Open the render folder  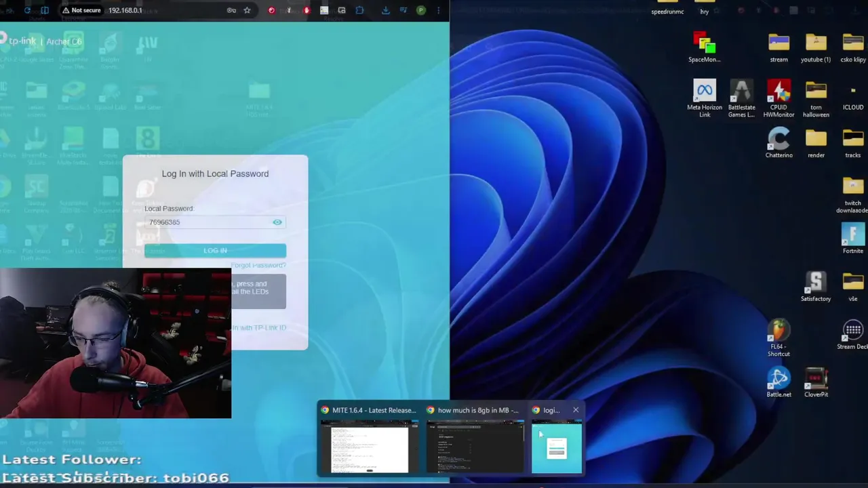point(816,144)
